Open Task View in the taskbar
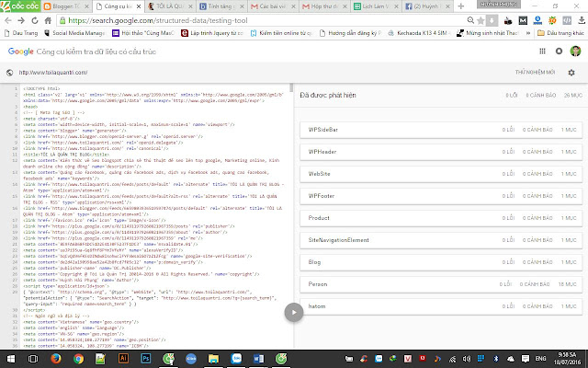Screen dimensions: 588x368 coord(33,359)
